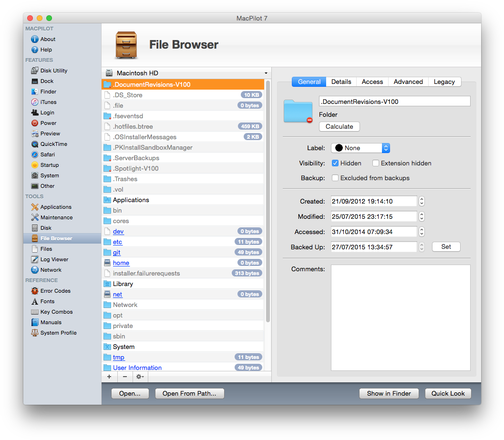Click the Show in Finder button
Screen dimensions: 504x440
click(389, 393)
